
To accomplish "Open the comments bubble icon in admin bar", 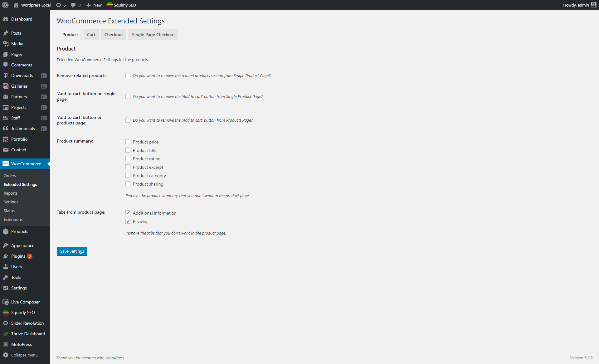I will tap(73, 5).
